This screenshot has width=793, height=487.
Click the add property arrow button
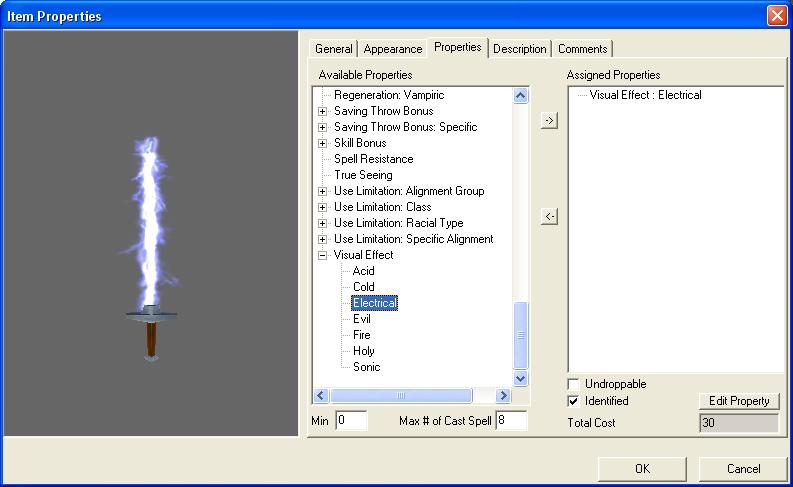pyautogui.click(x=549, y=120)
